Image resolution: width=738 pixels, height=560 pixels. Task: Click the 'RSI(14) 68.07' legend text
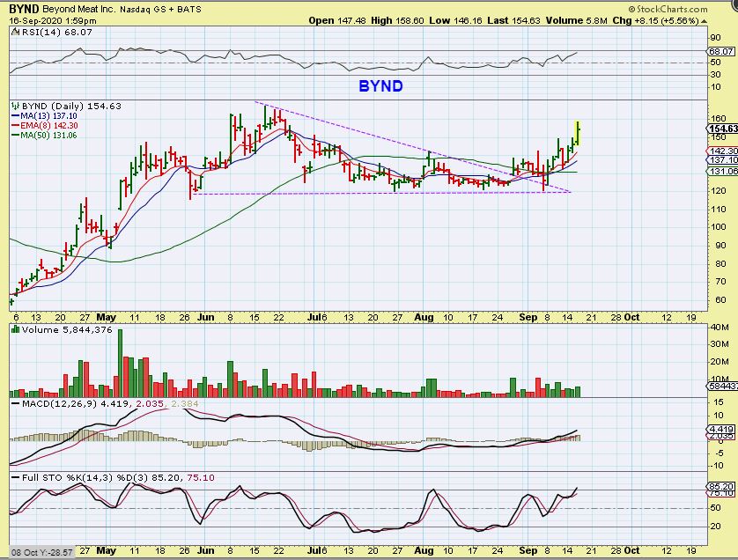57,32
